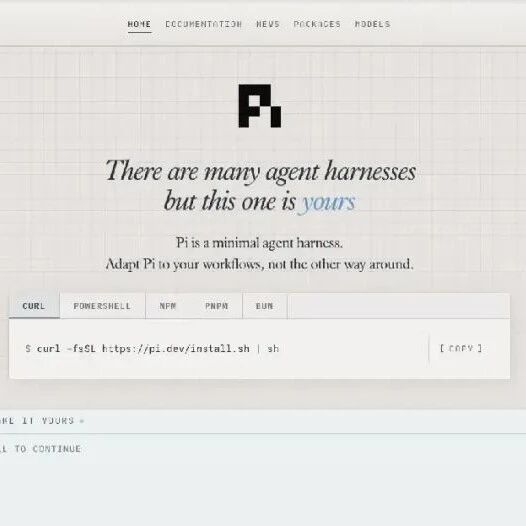Open the Documentation nav link
This screenshot has height=526, width=526.
tap(203, 24)
